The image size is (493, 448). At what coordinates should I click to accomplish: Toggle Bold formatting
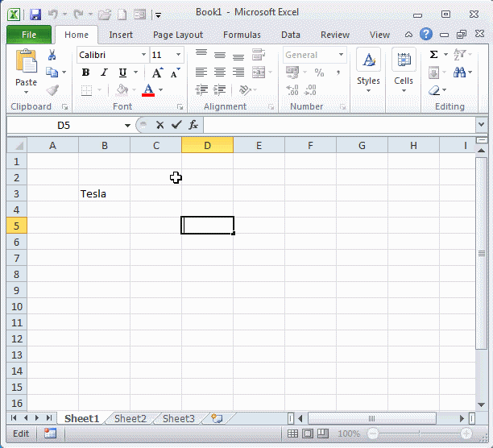click(85, 73)
